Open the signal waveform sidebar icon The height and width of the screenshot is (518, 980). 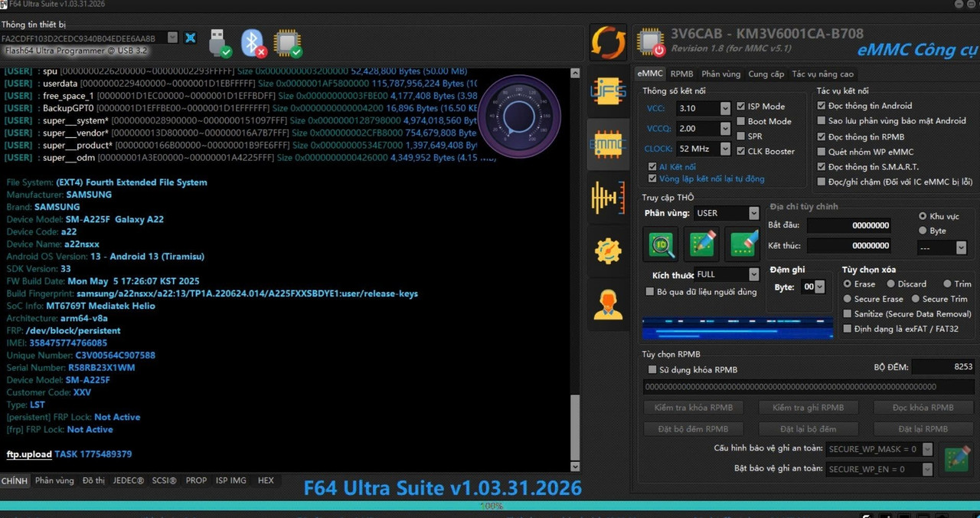point(608,198)
